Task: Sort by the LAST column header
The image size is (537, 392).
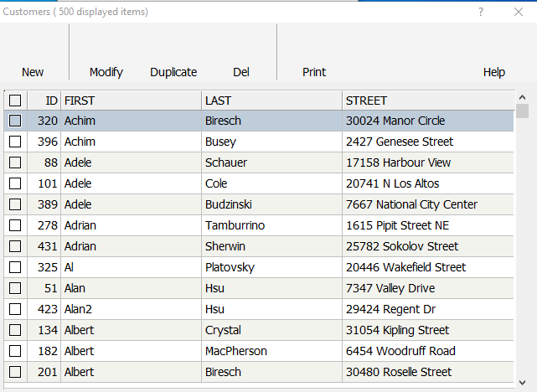Action: coord(272,101)
